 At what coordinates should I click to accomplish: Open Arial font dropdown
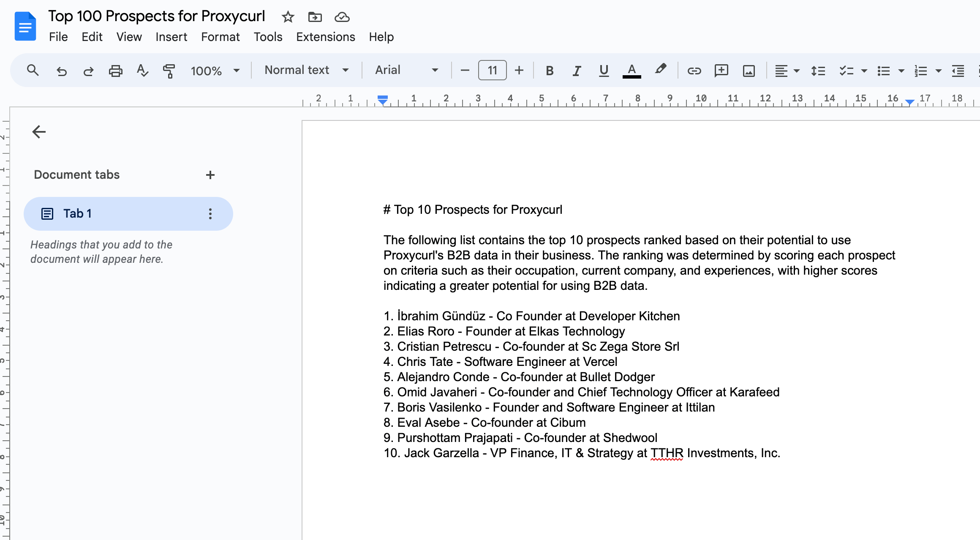point(407,70)
